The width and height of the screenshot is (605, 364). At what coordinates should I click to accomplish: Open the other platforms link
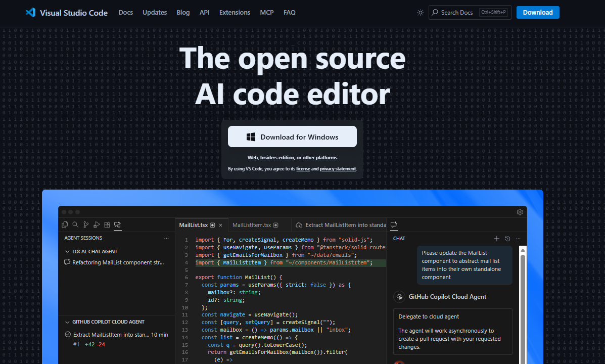pos(320,158)
